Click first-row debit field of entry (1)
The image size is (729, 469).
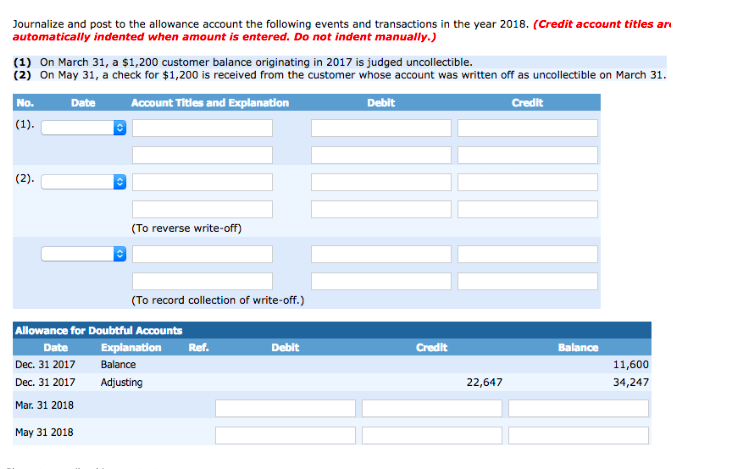coord(381,128)
